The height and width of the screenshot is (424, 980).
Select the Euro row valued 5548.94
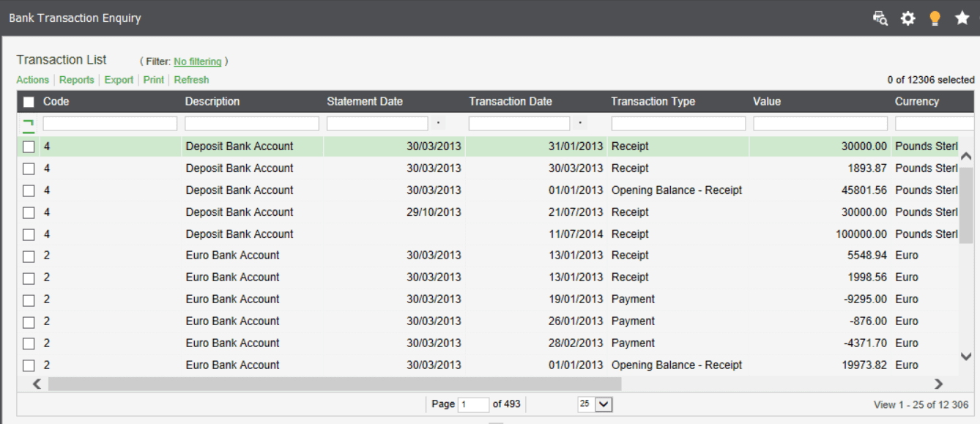pos(29,256)
